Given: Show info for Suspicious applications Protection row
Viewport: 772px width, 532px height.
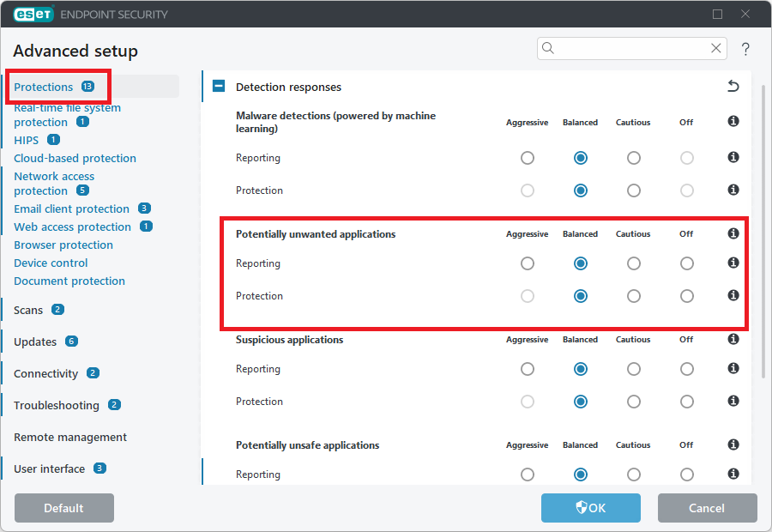Looking at the screenshot, I should click(733, 401).
